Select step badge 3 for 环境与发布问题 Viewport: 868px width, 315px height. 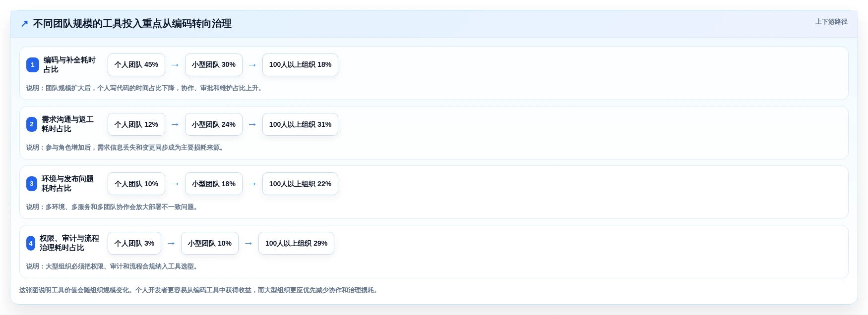click(x=32, y=184)
